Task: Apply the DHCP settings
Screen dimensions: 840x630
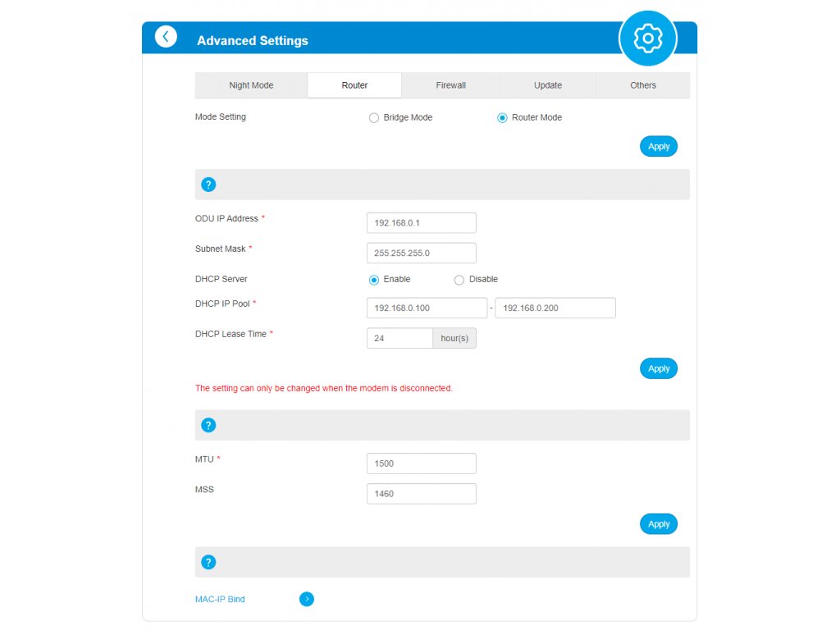Action: [x=659, y=368]
